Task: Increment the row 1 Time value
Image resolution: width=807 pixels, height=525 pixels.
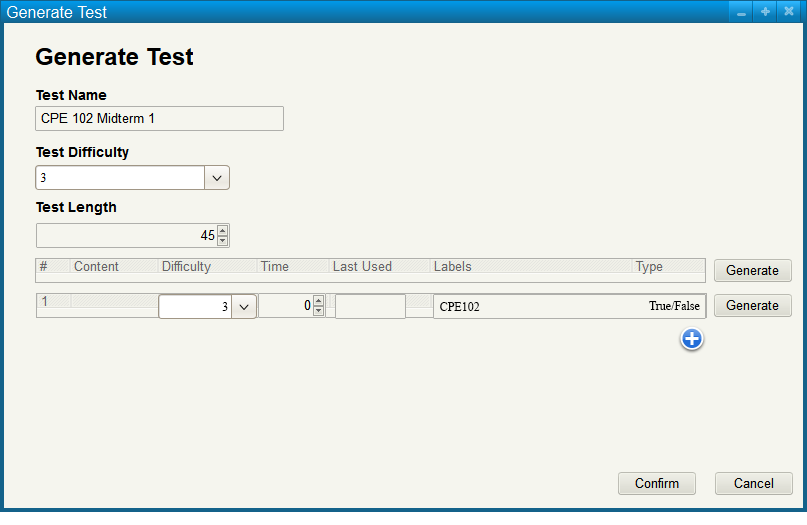Action: [x=318, y=301]
